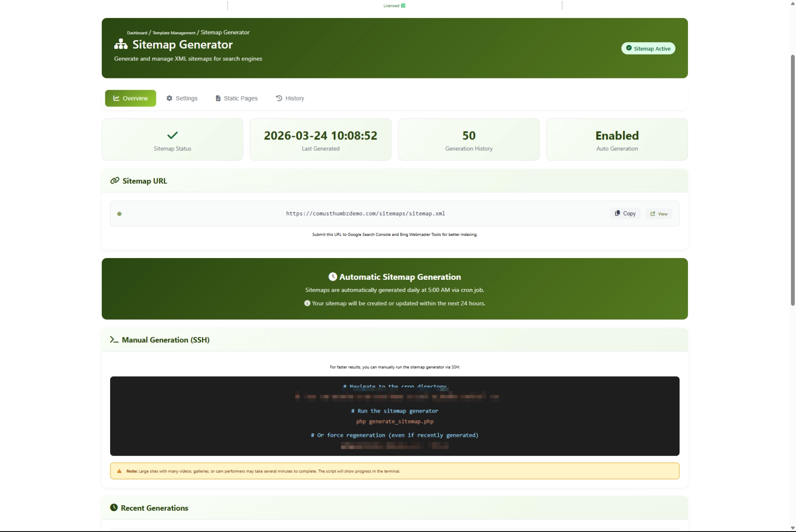
Task: Open Template Management breadcrumb link
Action: coord(173,33)
